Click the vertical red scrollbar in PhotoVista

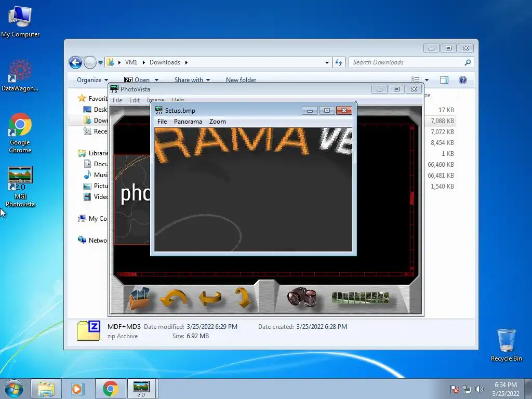pyautogui.click(x=412, y=198)
